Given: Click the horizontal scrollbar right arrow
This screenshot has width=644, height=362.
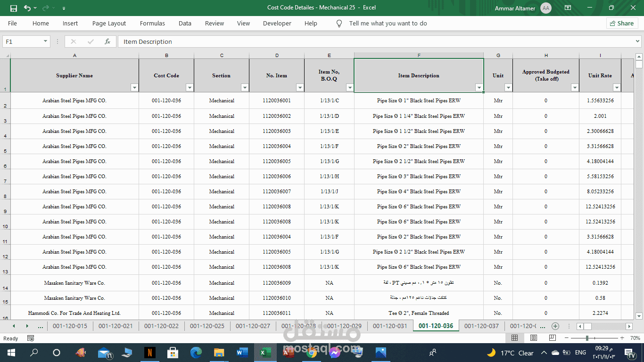Looking at the screenshot, I should click(x=628, y=326).
